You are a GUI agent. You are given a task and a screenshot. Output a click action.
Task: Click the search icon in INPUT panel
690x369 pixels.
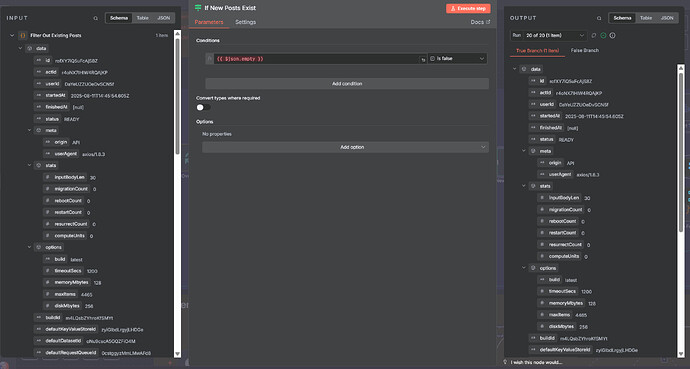point(95,18)
